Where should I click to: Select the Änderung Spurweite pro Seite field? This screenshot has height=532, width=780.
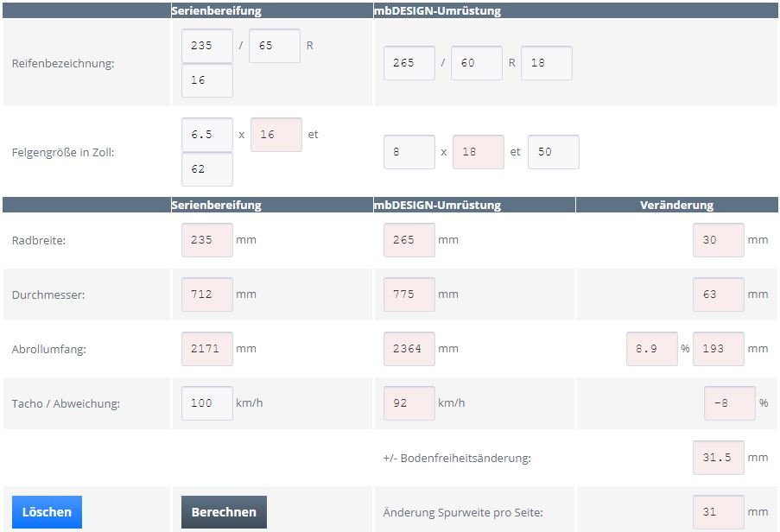[x=718, y=512]
